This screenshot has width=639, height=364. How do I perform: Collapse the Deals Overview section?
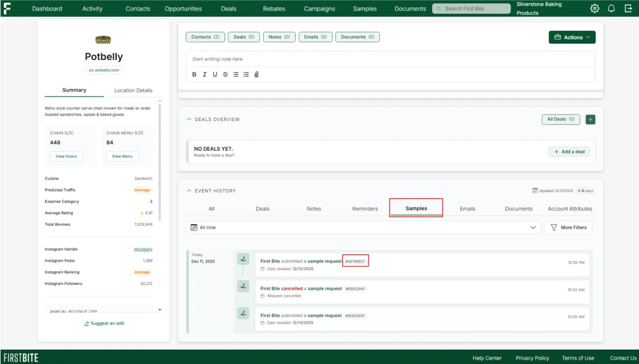(x=189, y=119)
